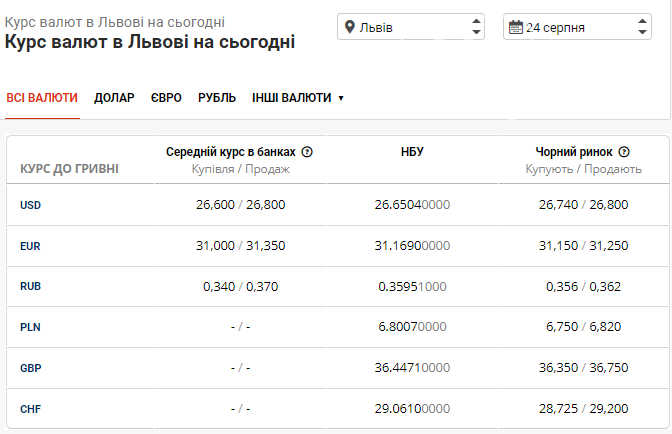Viewport: 672px width, 434px height.
Task: Click USD bank rate 26,600 / 26,800
Action: [x=240, y=204]
